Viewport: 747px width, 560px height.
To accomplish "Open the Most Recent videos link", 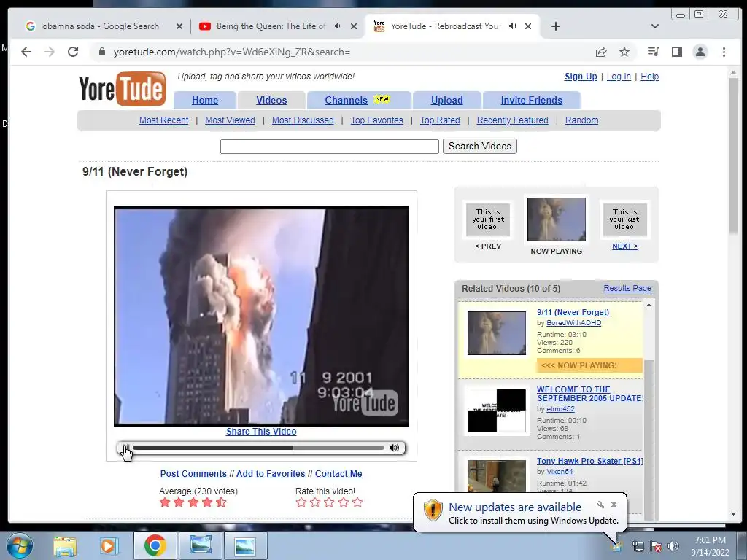I will [163, 120].
